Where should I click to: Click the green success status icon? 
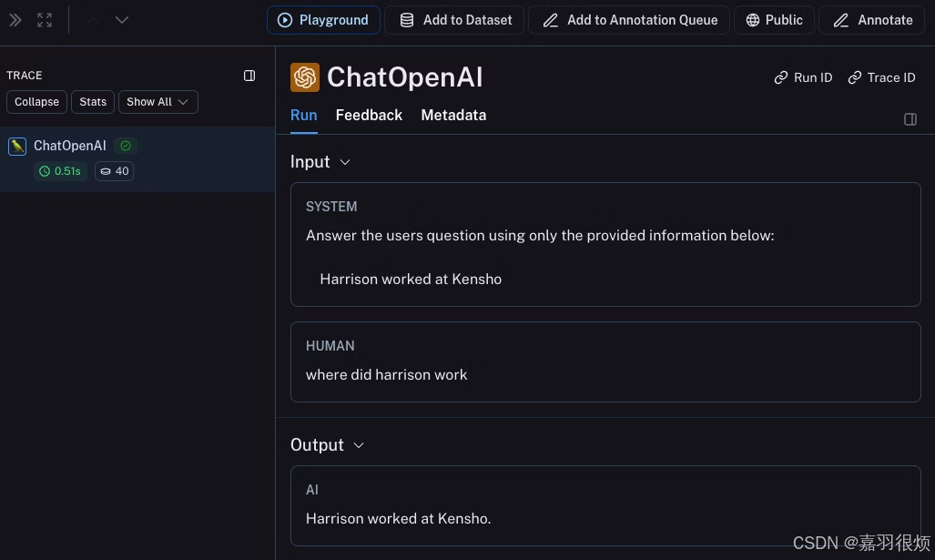click(126, 146)
